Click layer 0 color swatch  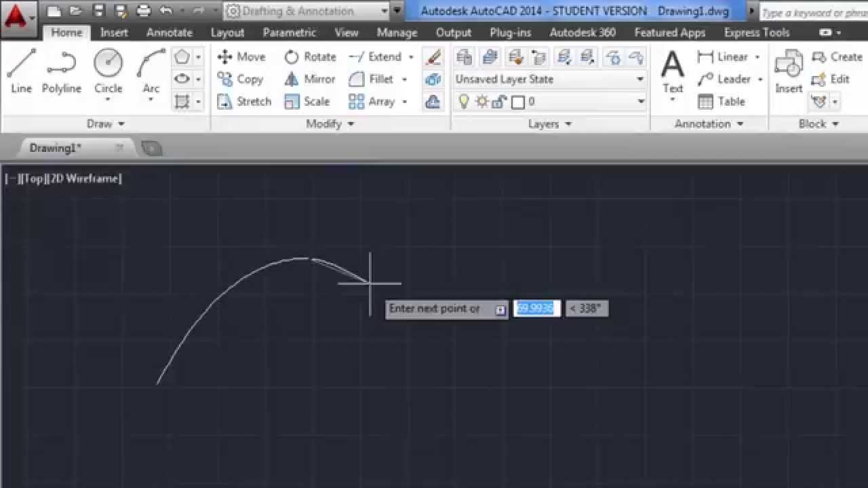click(518, 102)
